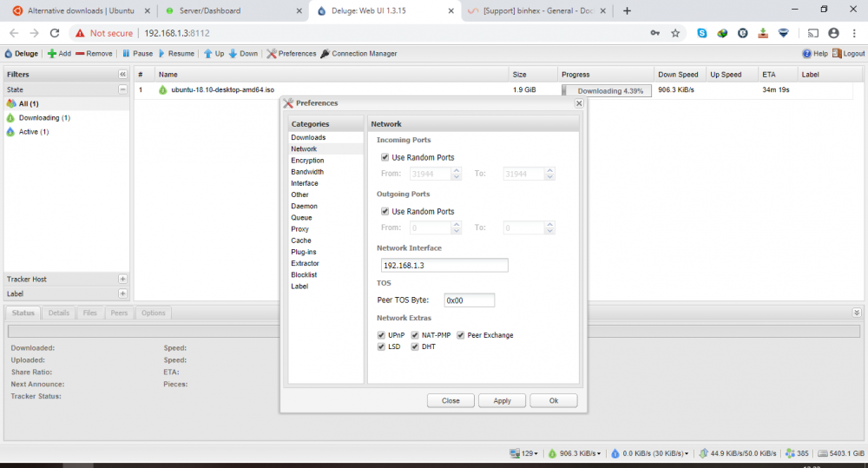Click the Close button in Preferences
868x468 pixels.
click(450, 400)
